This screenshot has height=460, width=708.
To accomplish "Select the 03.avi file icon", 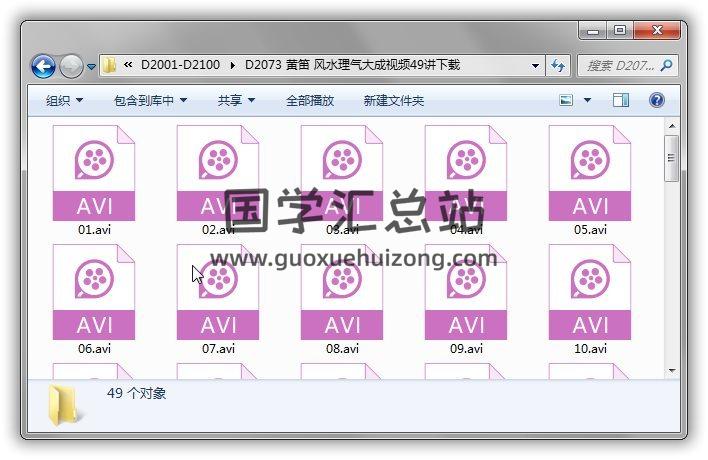I will tap(342, 173).
